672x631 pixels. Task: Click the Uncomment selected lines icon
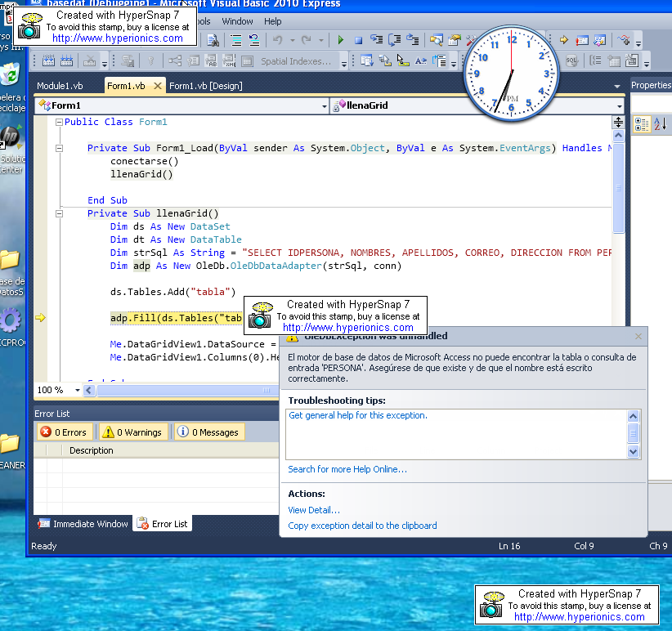[254, 40]
